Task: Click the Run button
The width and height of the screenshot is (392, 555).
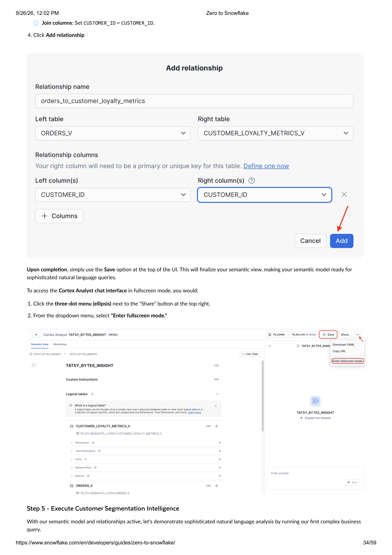Action: tap(352, 483)
